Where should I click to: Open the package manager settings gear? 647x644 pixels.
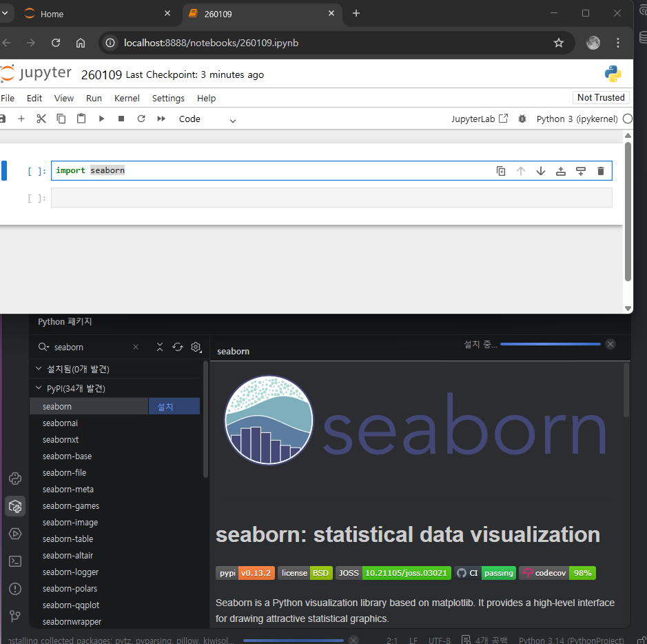click(196, 348)
